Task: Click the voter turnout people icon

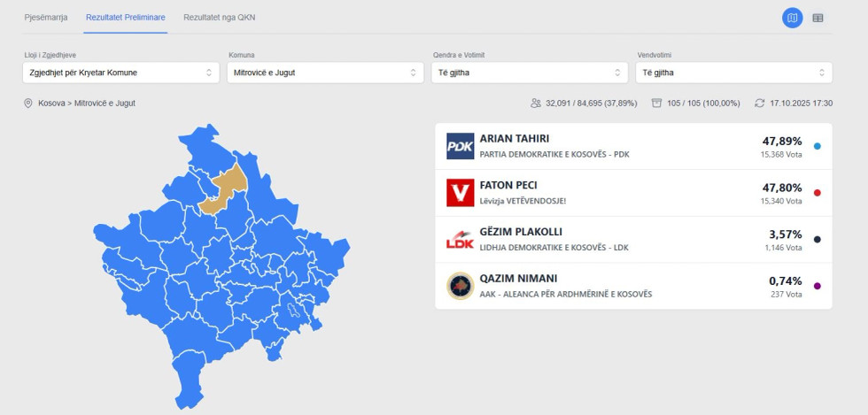Action: 536,104
